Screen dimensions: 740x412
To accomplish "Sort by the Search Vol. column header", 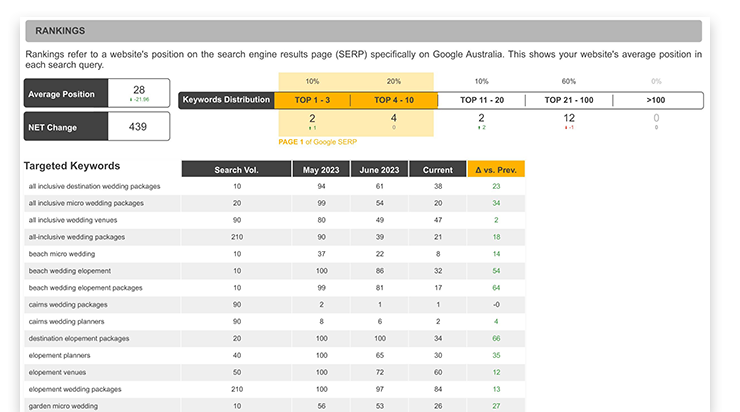I will tap(235, 169).
